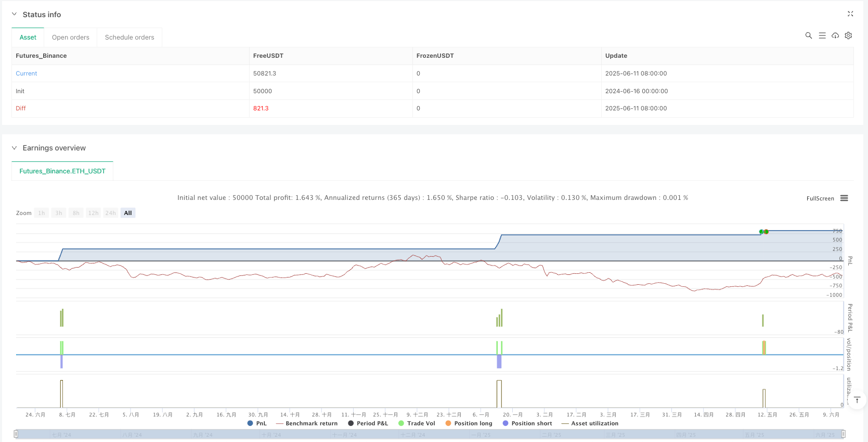Click the scroll-to-top arrow button

857,400
